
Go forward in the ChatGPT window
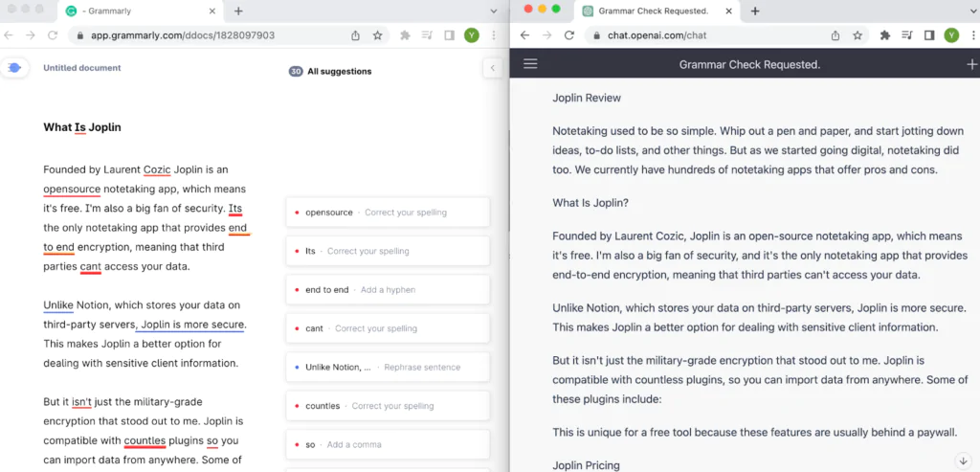547,35
